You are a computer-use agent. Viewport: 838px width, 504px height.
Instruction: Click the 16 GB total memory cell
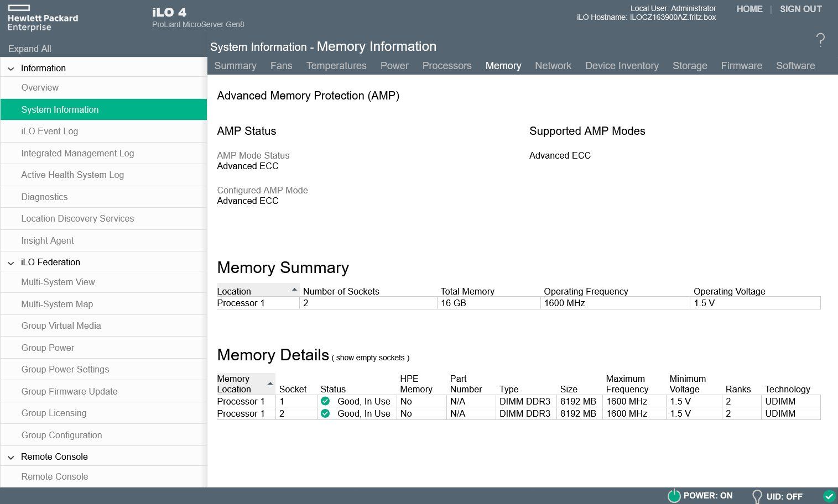tap(488, 303)
